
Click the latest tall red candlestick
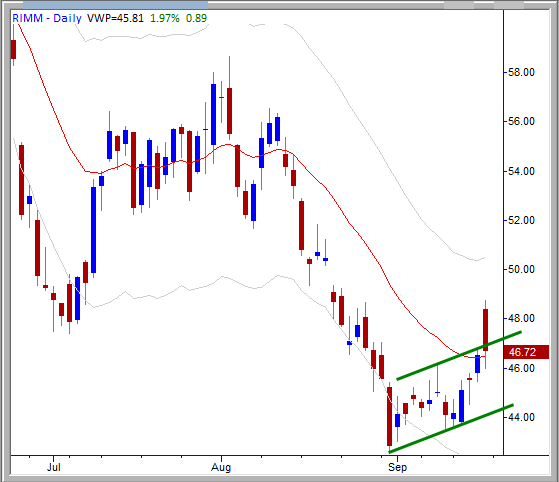(x=485, y=330)
